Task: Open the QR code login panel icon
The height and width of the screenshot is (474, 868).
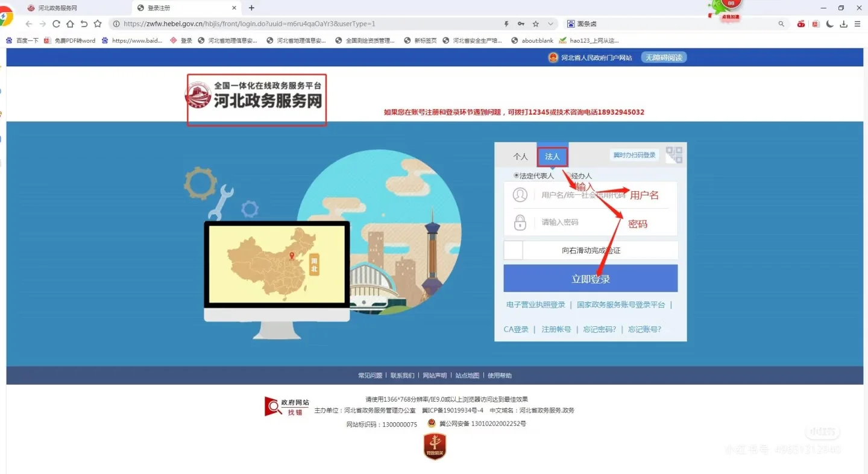Action: tap(673, 154)
